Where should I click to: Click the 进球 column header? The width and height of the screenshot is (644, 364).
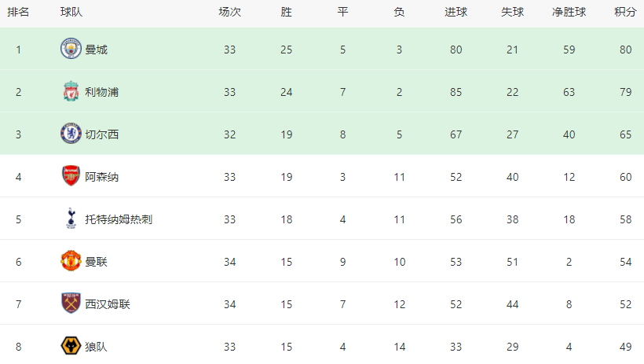tap(456, 13)
